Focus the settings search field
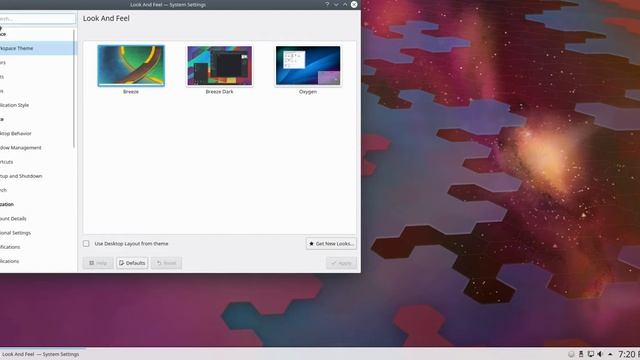This screenshot has width=640, height=360. pos(38,19)
